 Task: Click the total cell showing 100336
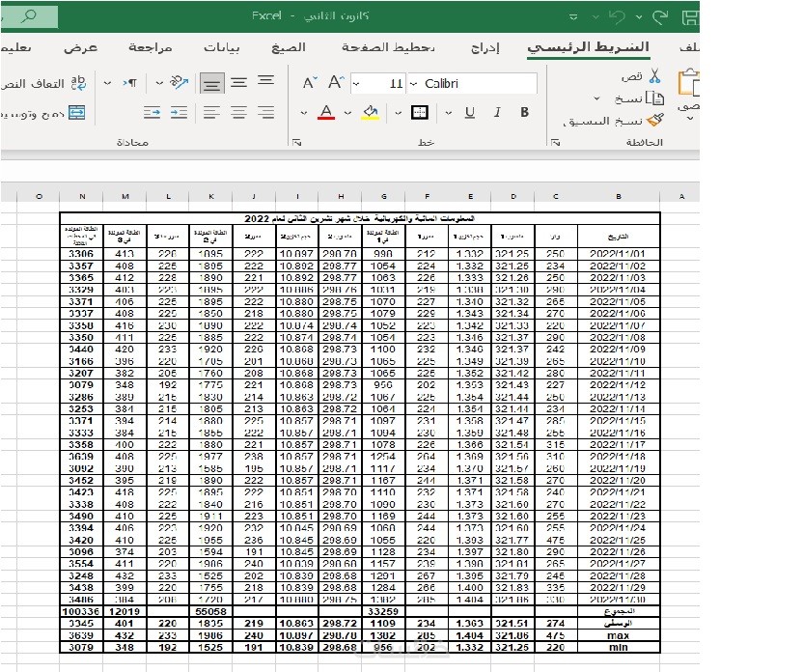82,611
